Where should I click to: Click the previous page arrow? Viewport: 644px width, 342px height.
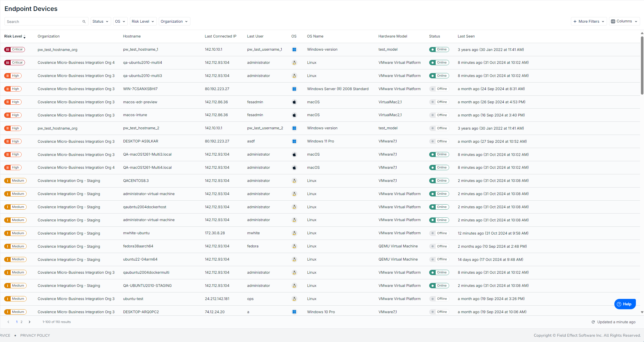pyautogui.click(x=8, y=322)
